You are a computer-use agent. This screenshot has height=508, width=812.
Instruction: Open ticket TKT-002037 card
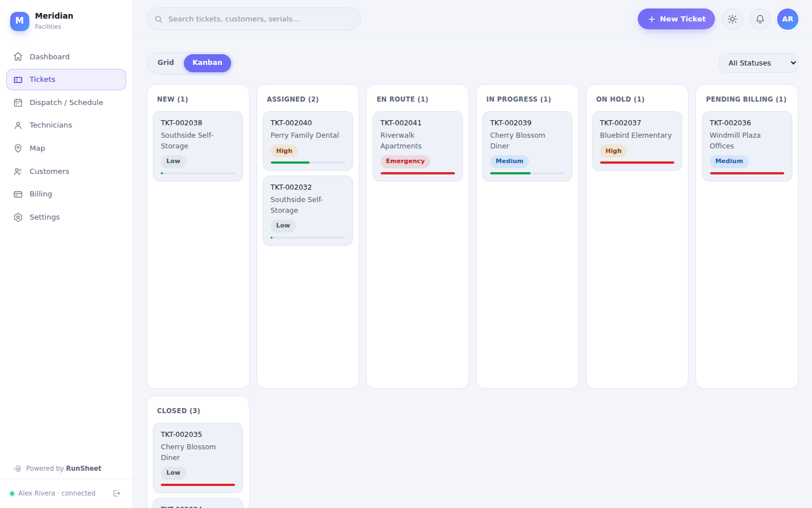point(637,141)
